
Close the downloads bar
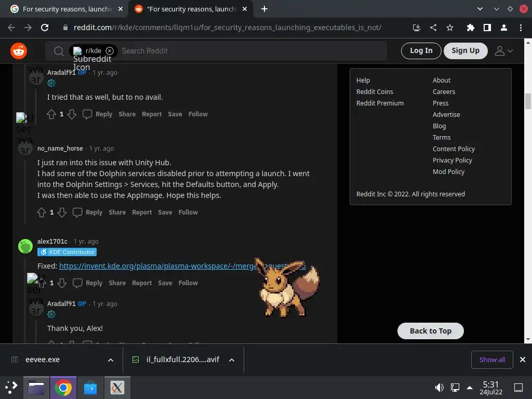[523, 360]
